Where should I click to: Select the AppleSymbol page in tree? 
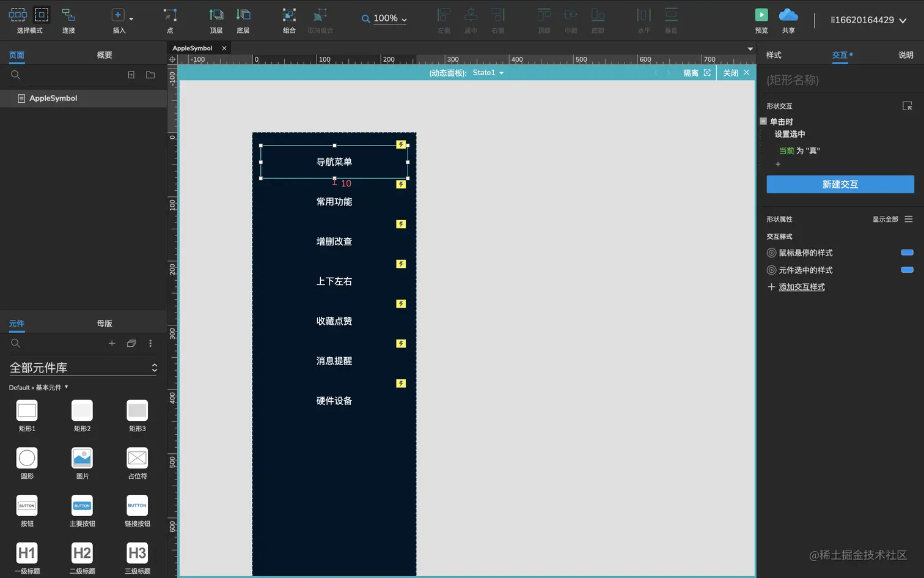(x=83, y=98)
